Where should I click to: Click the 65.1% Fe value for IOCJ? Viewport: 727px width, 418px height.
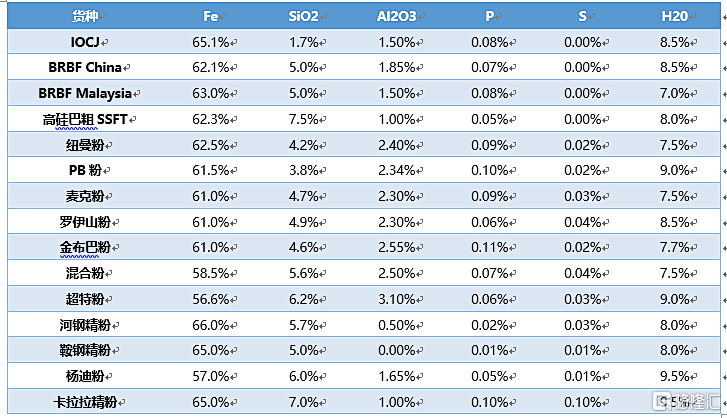tap(210, 42)
